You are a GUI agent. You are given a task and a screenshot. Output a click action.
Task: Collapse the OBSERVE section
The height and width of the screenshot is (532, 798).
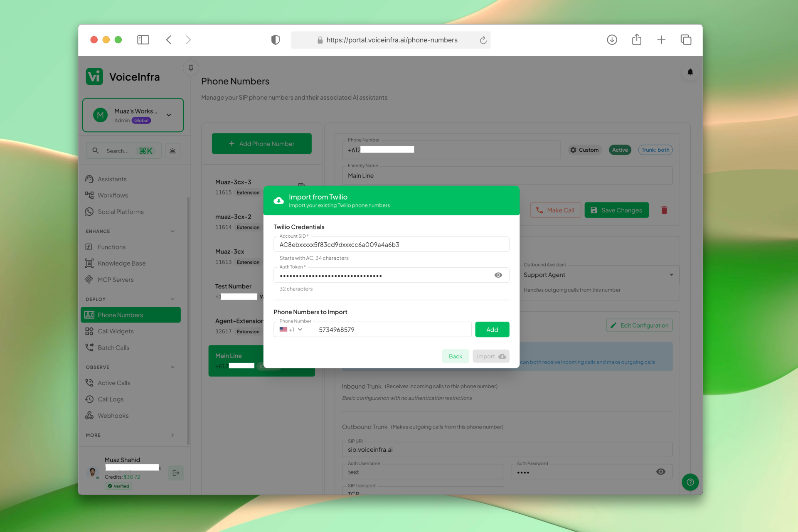172,367
